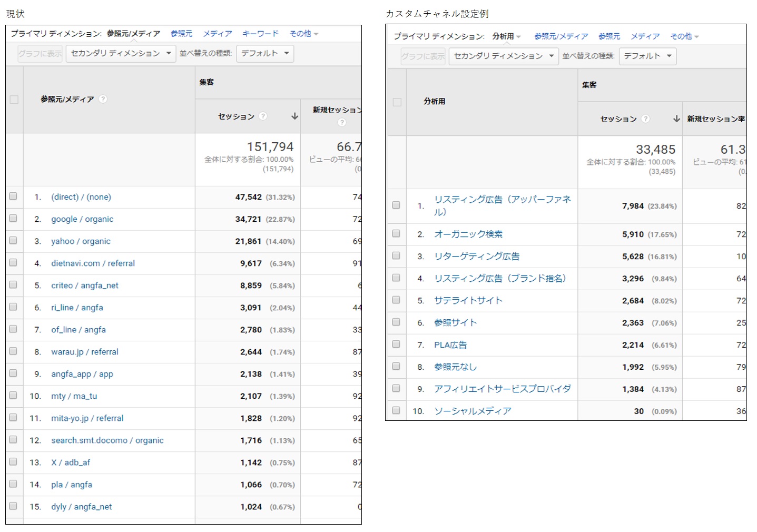This screenshot has height=532, width=757.
Task: Click help icon beside left セッション column
Action: click(263, 116)
